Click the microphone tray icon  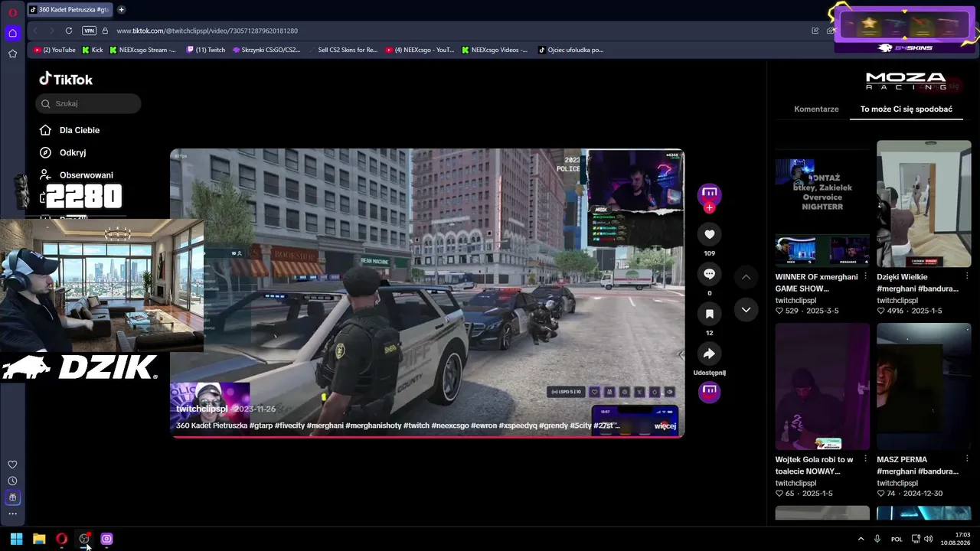(877, 539)
